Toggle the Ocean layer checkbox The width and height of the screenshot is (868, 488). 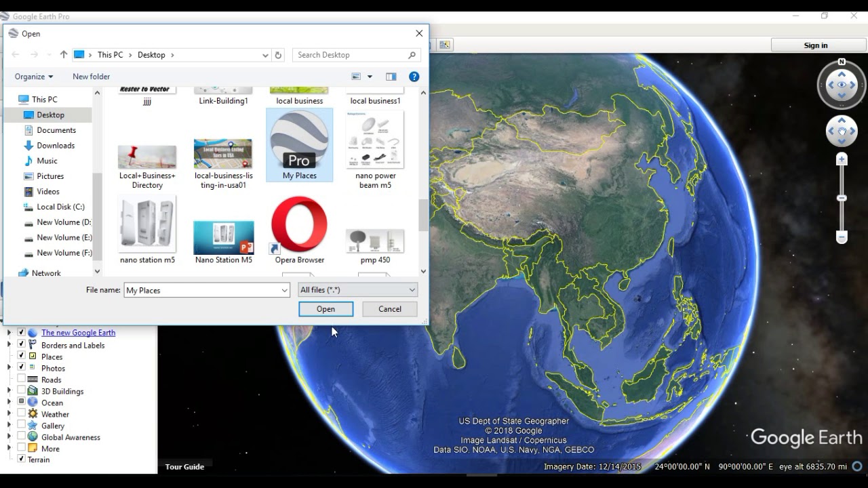[22, 402]
